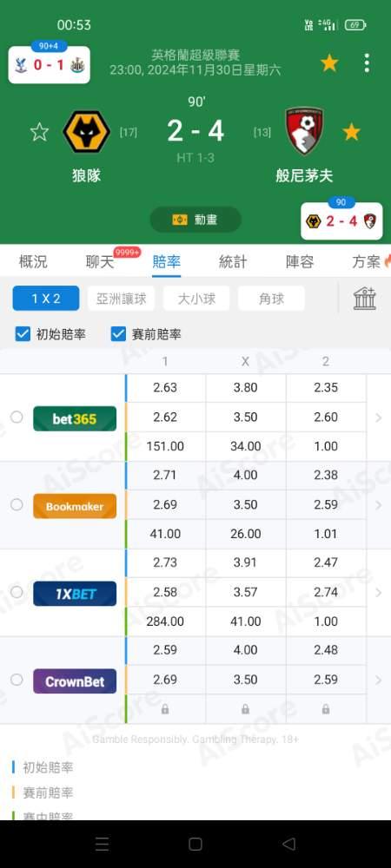Tap the locked away odds in CrownBet row
Image resolution: width=391 pixels, height=868 pixels.
tap(326, 709)
